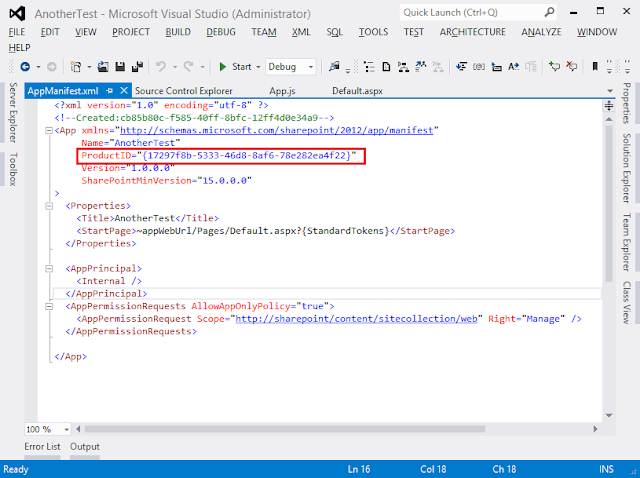The height and width of the screenshot is (478, 640).
Task: Click the Open File toolbar icon
Action: (103, 67)
